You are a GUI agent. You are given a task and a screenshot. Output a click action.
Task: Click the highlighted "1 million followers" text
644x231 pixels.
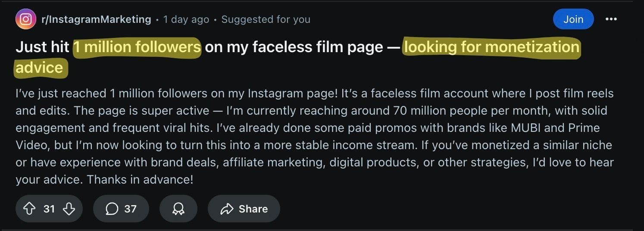click(x=137, y=47)
